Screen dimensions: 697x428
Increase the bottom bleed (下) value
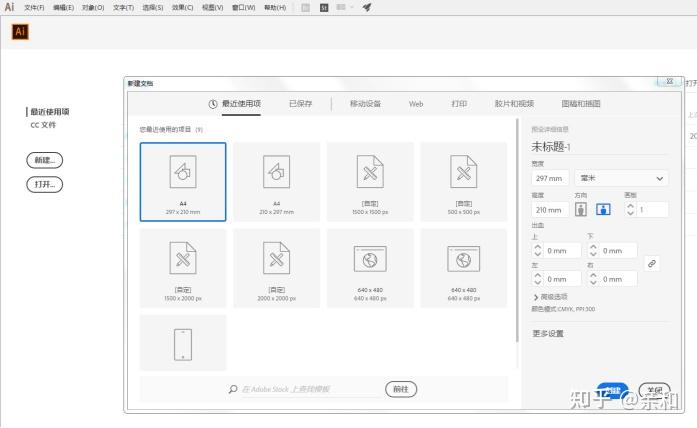pyautogui.click(x=593, y=247)
